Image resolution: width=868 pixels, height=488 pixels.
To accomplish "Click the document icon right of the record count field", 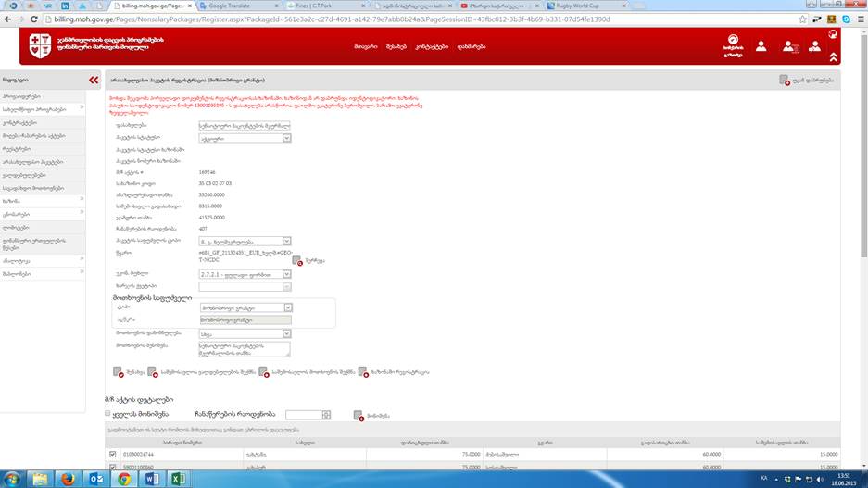I will pos(359,416).
